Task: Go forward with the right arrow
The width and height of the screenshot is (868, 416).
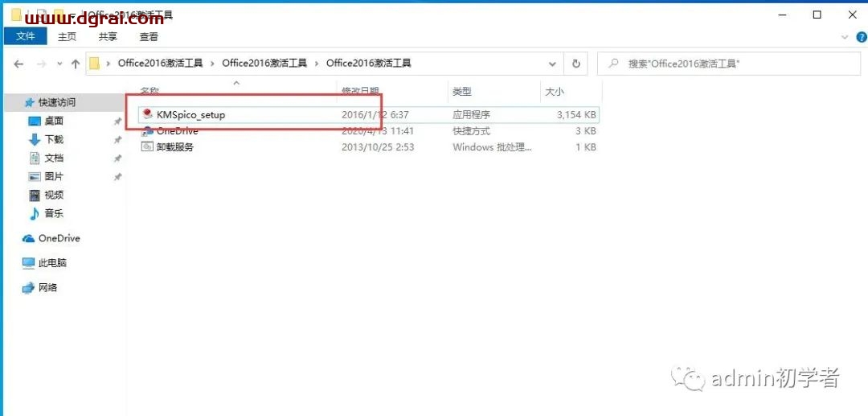Action: coord(41,64)
